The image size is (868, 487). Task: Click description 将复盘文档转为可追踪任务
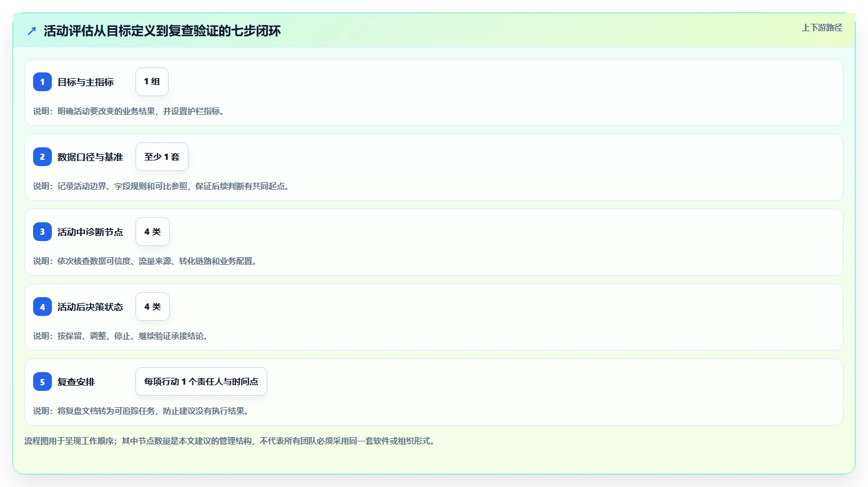pyautogui.click(x=141, y=411)
